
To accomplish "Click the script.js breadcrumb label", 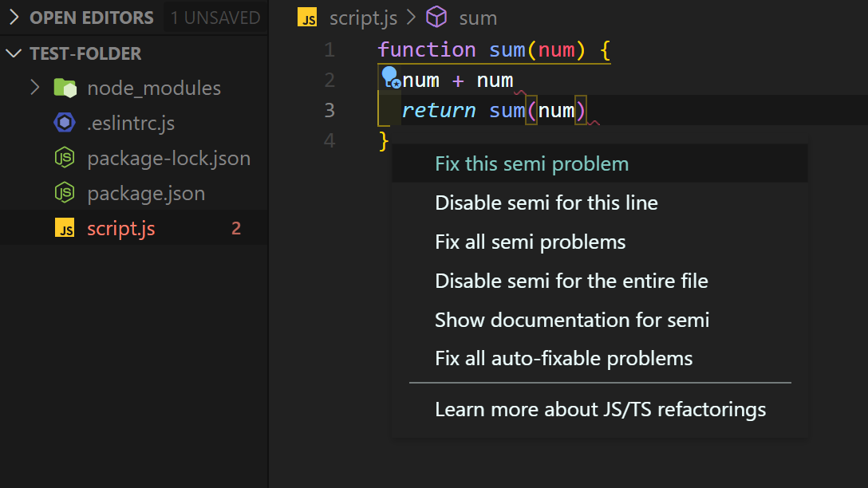I will pyautogui.click(x=361, y=18).
